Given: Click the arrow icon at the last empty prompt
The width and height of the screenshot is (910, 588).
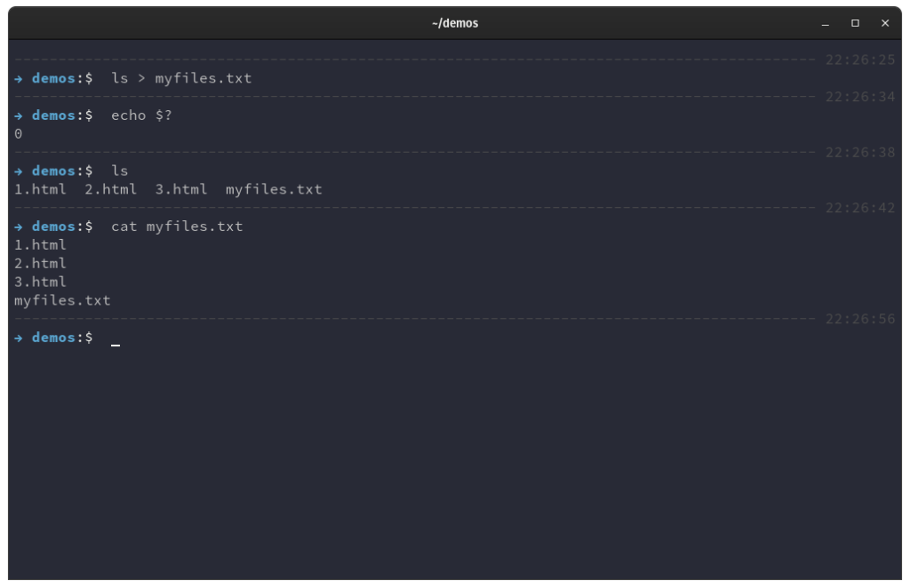Looking at the screenshot, I should [18, 337].
